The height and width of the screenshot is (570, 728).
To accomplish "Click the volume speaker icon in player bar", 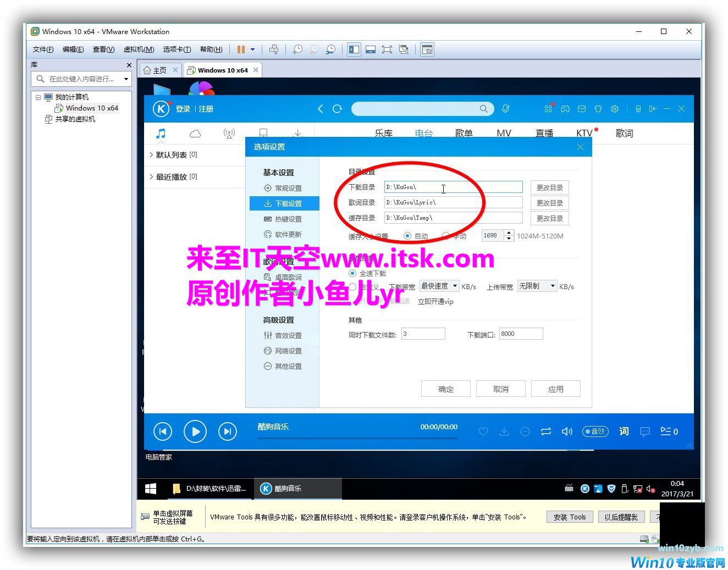I will [567, 431].
